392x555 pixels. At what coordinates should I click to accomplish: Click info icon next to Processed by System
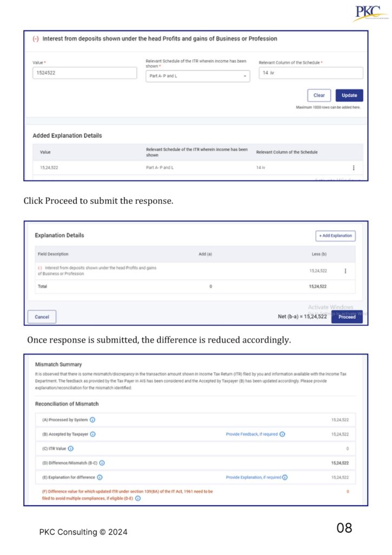pos(93,420)
